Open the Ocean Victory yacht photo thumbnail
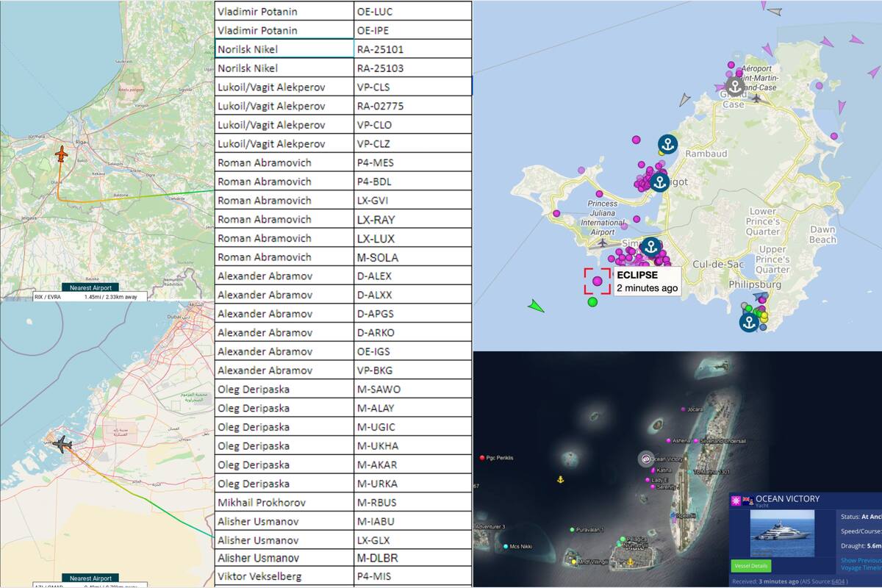The height and width of the screenshot is (588, 882). [782, 533]
